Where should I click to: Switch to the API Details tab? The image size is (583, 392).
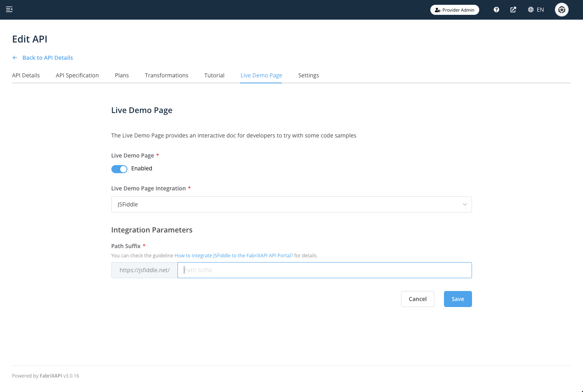[26, 75]
